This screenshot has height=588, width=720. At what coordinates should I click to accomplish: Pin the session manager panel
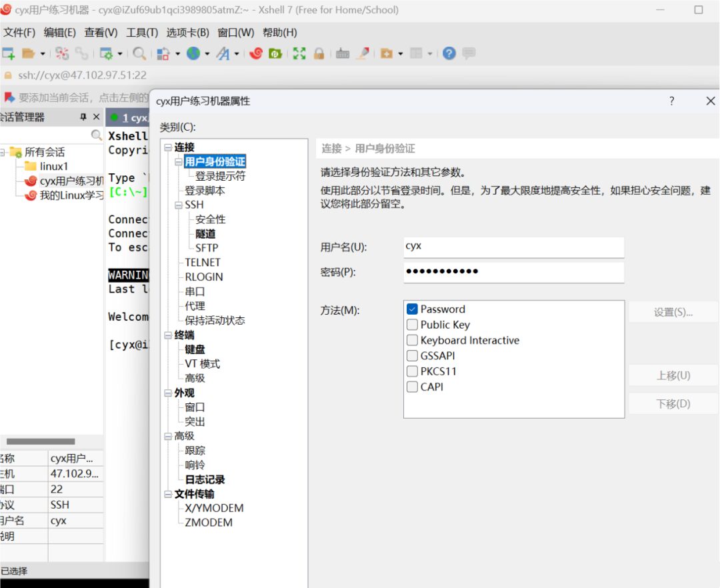(x=83, y=117)
